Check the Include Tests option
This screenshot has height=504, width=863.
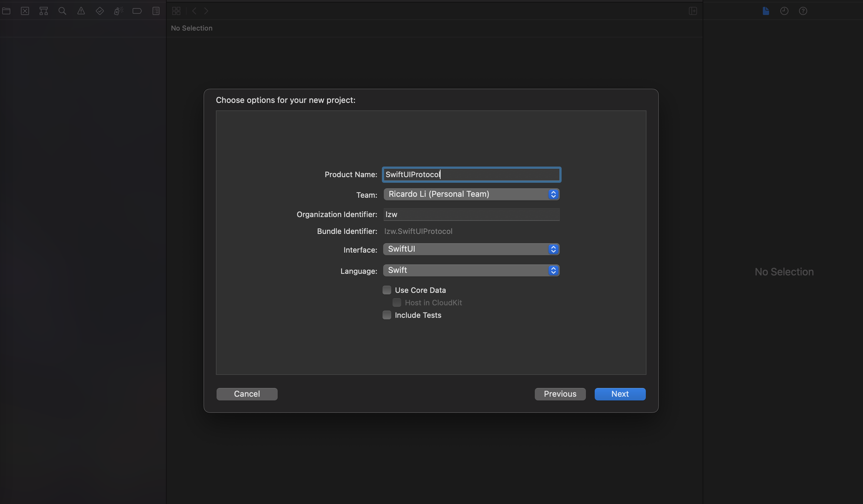tap(387, 315)
